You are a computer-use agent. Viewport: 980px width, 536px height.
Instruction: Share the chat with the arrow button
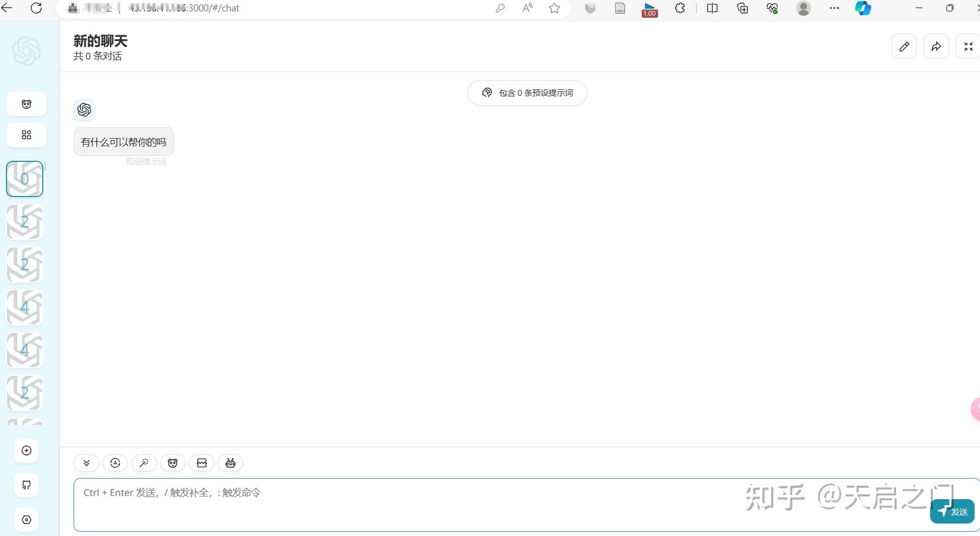(x=936, y=47)
